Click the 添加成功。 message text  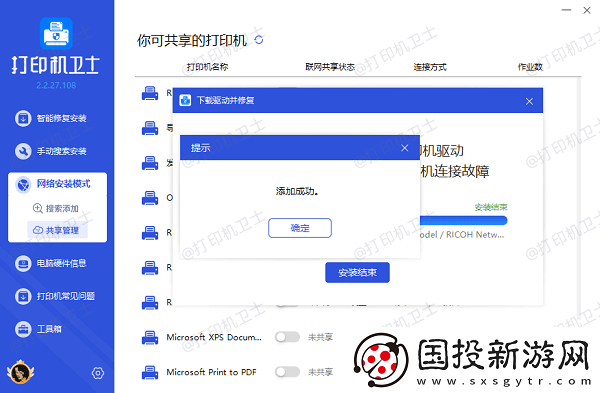click(297, 191)
